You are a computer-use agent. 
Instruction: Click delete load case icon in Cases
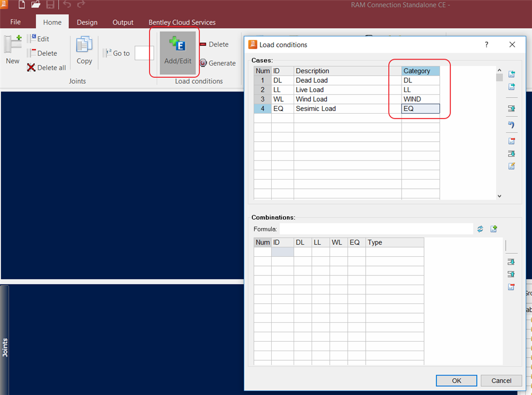512,141
